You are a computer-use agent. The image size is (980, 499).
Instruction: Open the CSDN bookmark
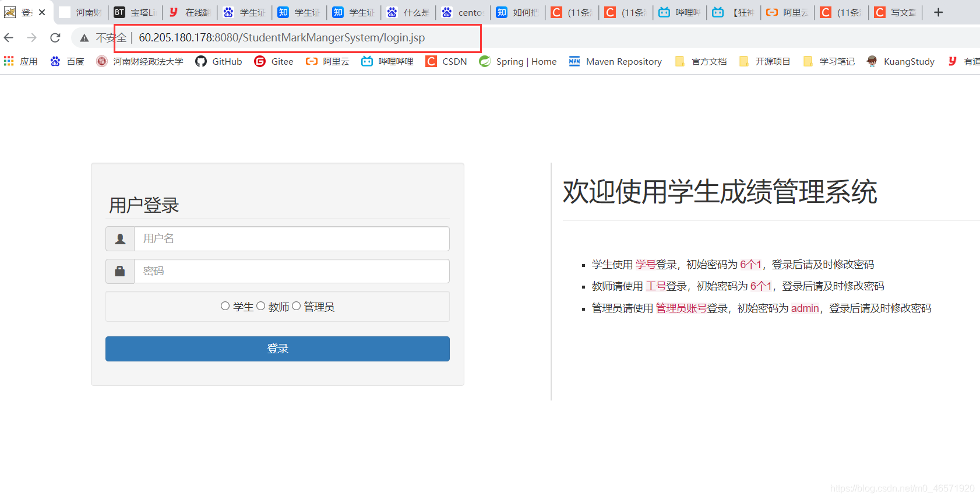pos(446,61)
